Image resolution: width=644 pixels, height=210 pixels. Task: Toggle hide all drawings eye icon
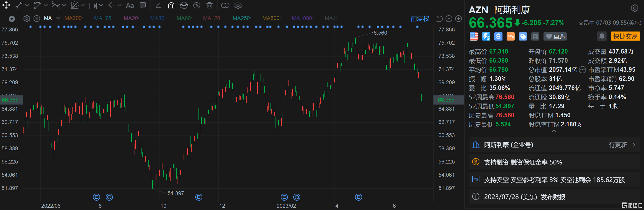pyautogui.click(x=197, y=5)
